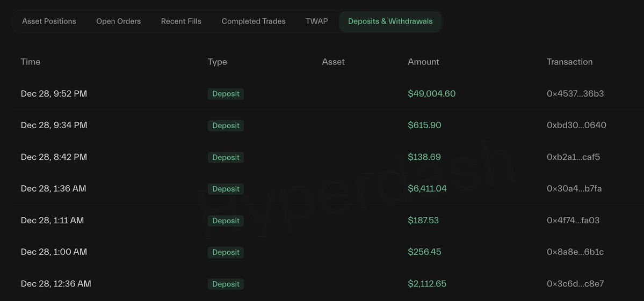Click transaction hash 0x3c6d...c8e7
Viewport: 644px width, 301px height.
574,284
